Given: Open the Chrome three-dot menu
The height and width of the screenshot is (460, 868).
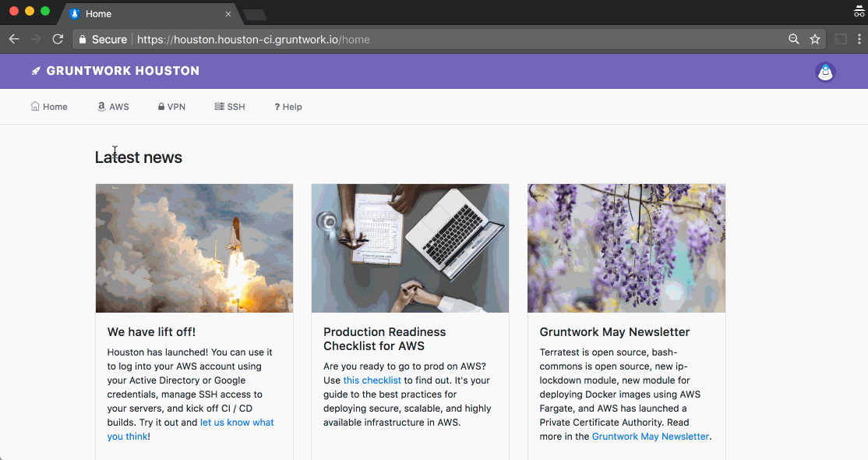Looking at the screenshot, I should (859, 39).
